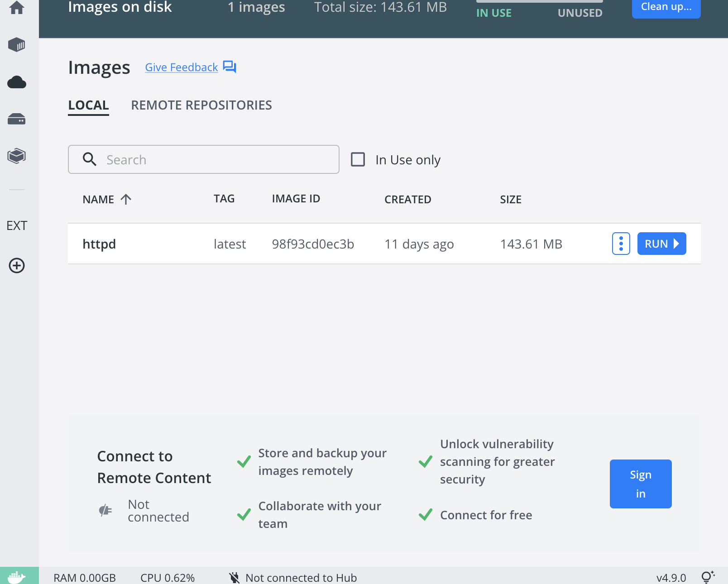Select the httpd image name

click(99, 244)
